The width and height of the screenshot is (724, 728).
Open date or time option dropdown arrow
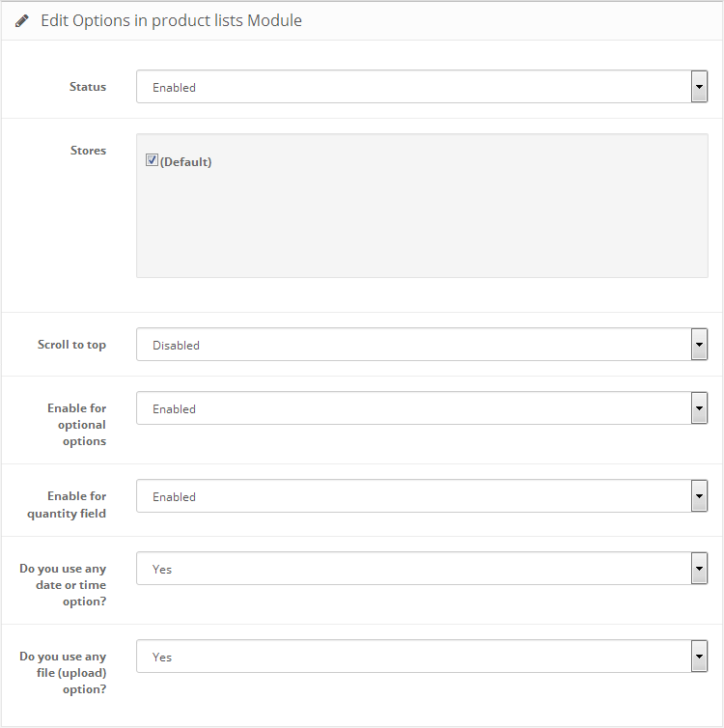699,569
